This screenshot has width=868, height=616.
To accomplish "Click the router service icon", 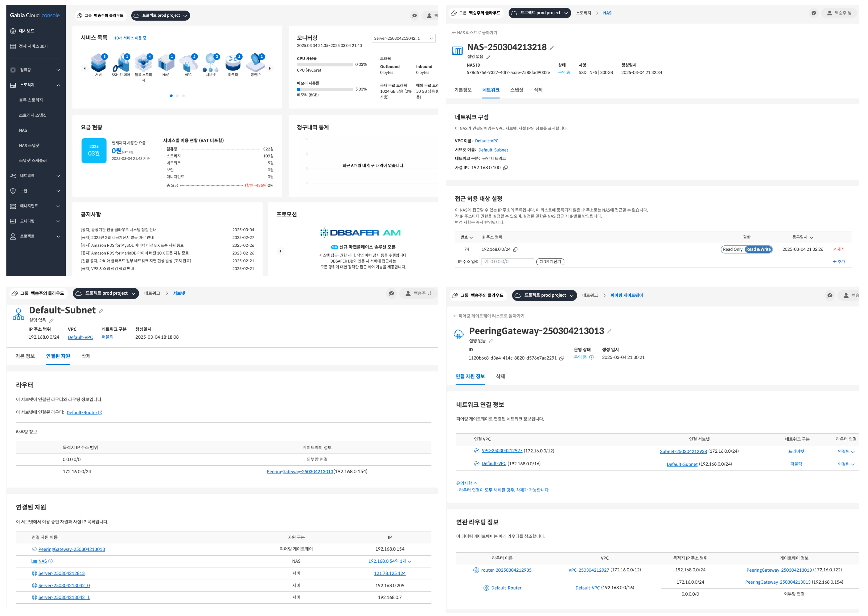I will point(233,63).
